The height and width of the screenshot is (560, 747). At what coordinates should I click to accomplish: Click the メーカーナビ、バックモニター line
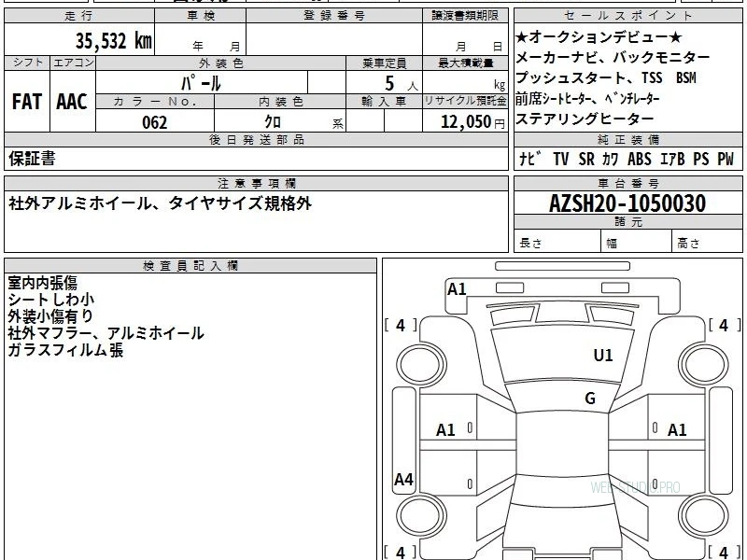tap(613, 58)
